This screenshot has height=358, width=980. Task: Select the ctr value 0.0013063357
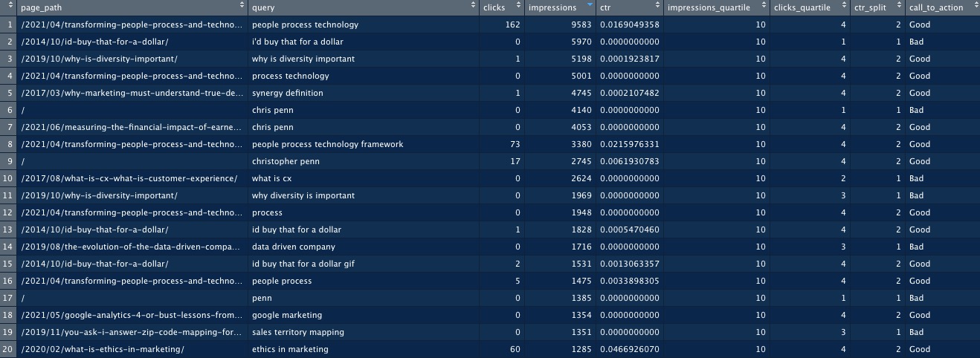point(630,264)
